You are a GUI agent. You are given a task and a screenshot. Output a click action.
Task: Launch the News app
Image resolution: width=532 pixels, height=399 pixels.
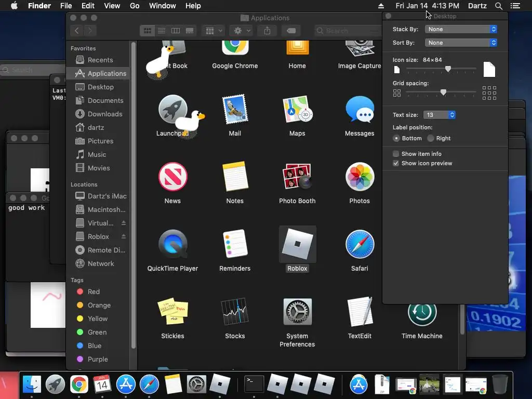click(x=172, y=177)
